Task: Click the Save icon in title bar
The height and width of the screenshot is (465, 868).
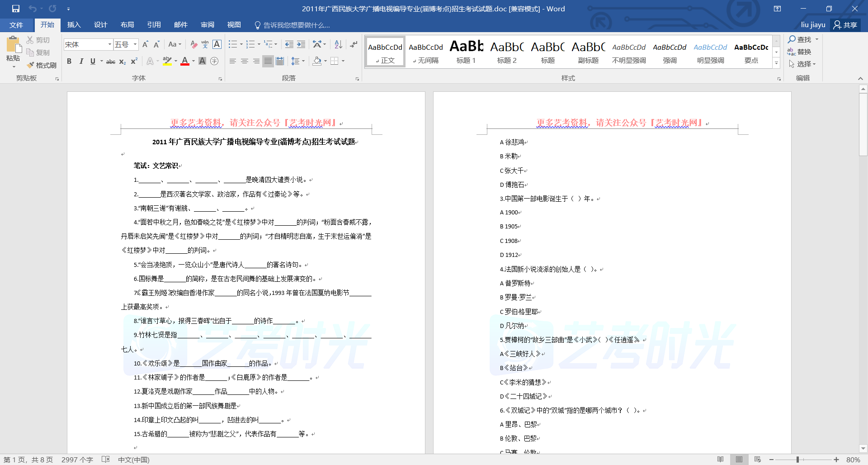Action: [x=16, y=9]
